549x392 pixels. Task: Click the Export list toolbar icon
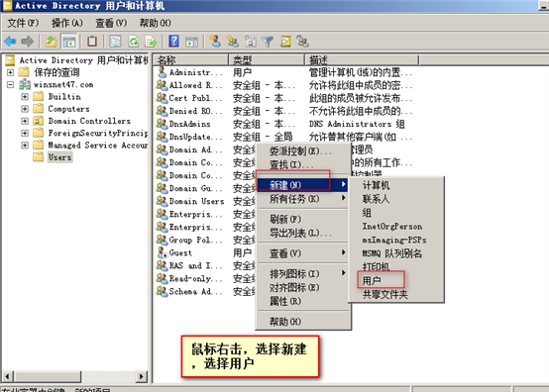coord(151,42)
